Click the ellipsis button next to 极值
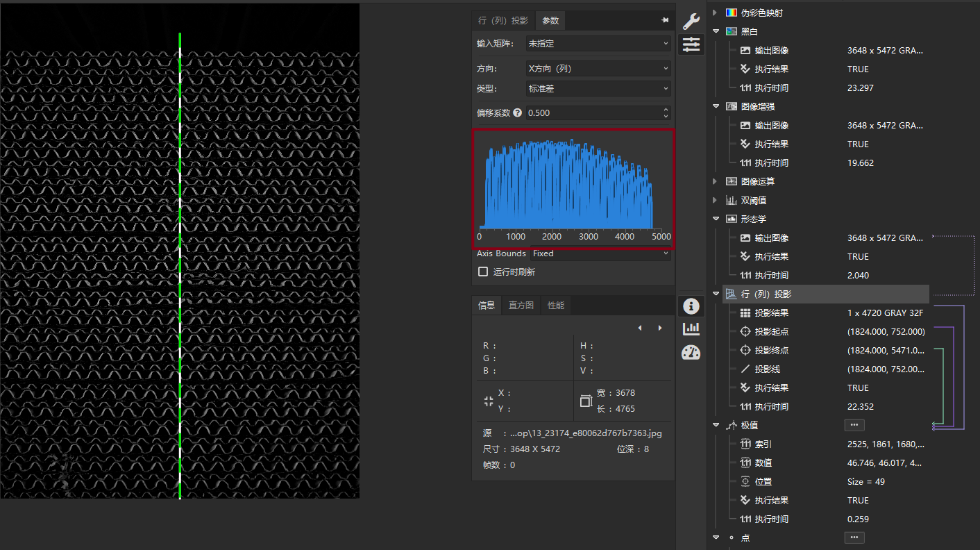 pos(854,425)
